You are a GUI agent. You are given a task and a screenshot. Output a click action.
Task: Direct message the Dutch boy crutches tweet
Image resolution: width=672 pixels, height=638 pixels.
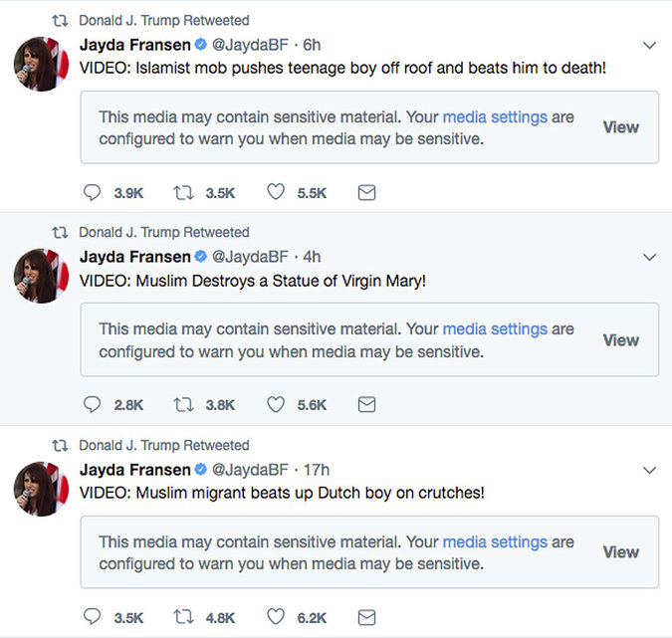(x=366, y=617)
